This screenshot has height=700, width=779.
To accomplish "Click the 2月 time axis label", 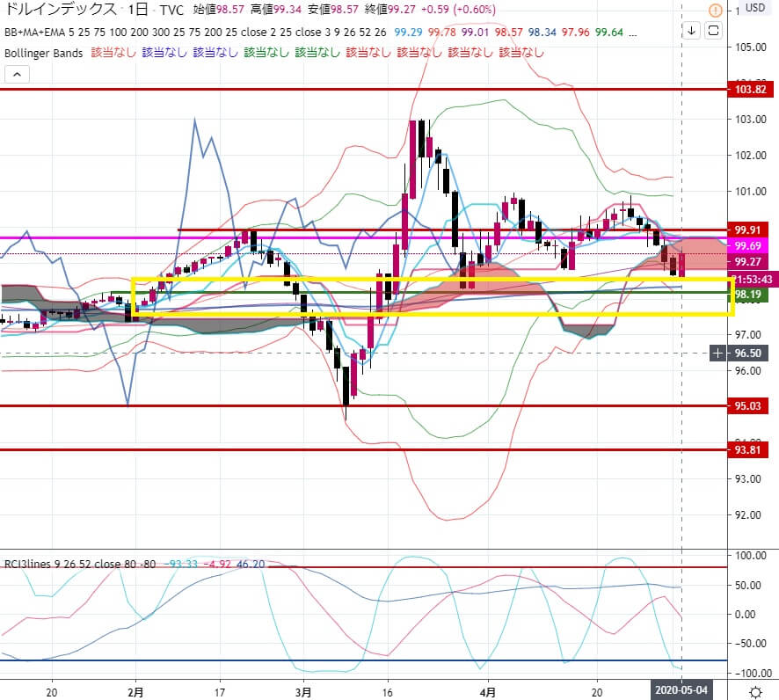I will [x=135, y=692].
